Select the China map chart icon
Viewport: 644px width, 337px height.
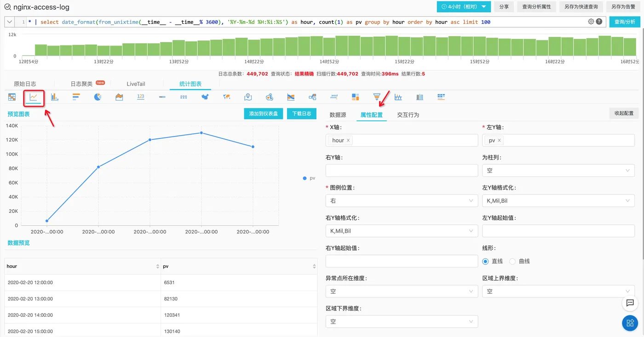(x=205, y=97)
